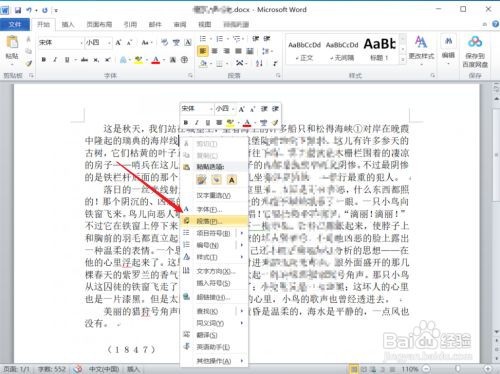Viewport: 500px width, 374px height.
Task: Switch to the 视图 ribbon tab
Action: pyautogui.click(x=205, y=24)
